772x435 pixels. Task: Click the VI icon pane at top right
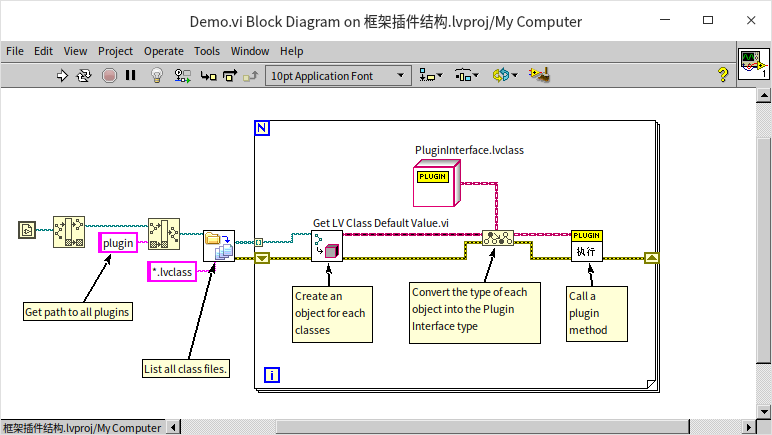tap(751, 64)
